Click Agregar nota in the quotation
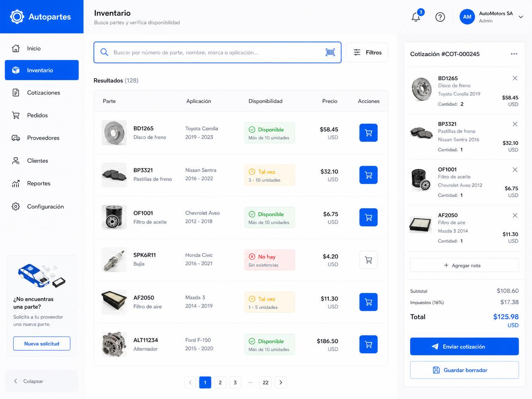The height and width of the screenshot is (399, 532). point(464,265)
